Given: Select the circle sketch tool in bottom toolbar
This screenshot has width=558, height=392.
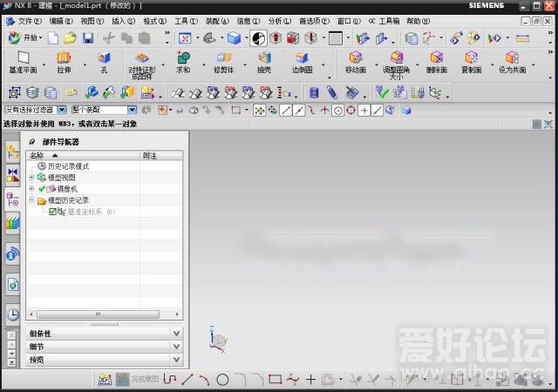Looking at the screenshot, I should tap(222, 380).
